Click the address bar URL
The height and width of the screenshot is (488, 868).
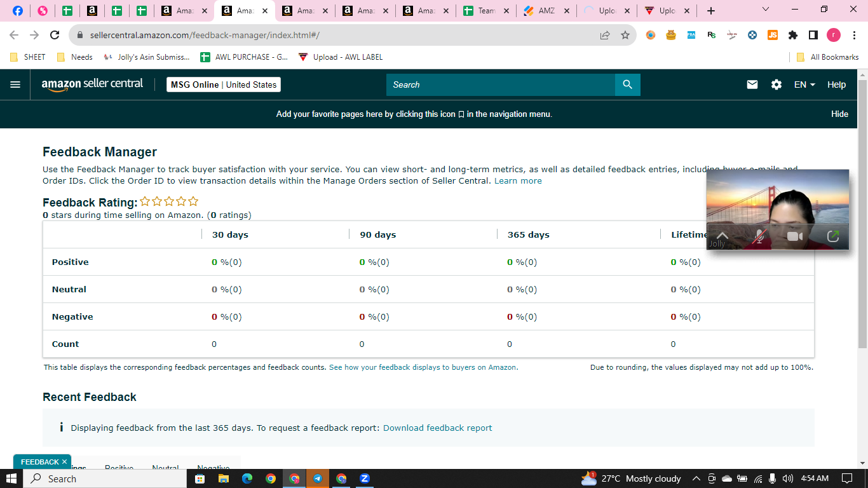coord(205,36)
